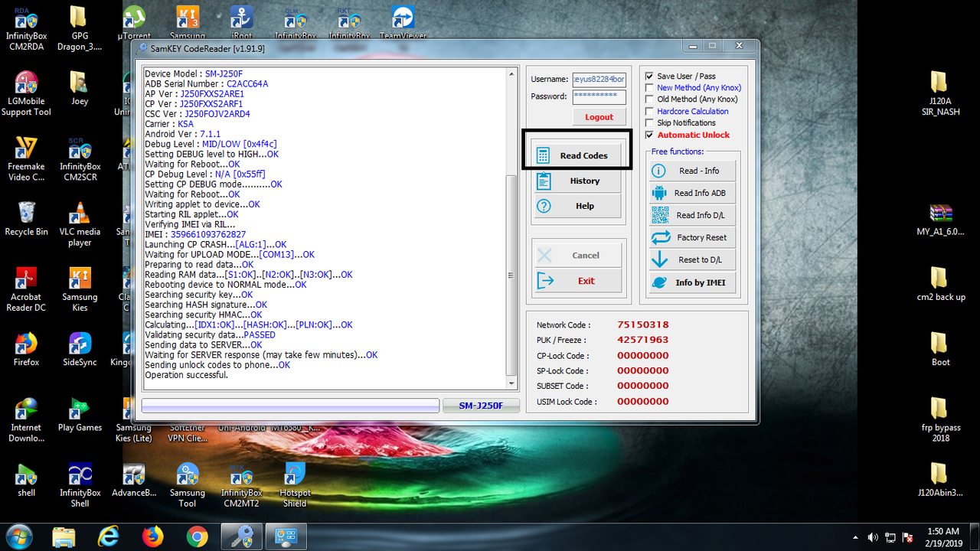Screen dimensions: 980x551
Task: Select the 'Operation successful.' log line
Action: [x=186, y=375]
